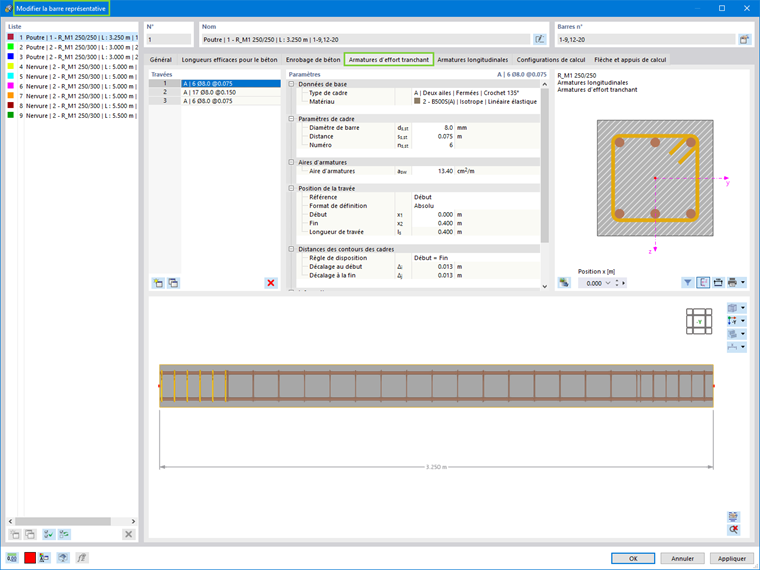
Task: Click the grey X delete icon below Liste
Action: (128, 534)
